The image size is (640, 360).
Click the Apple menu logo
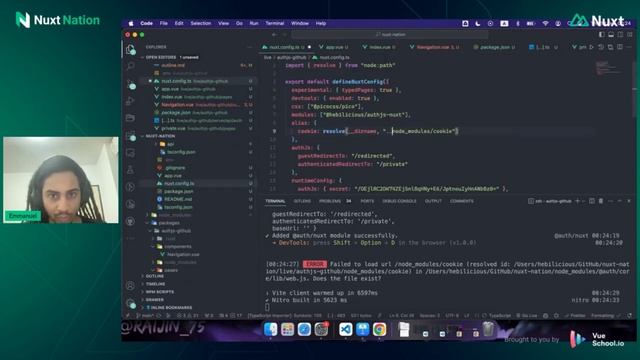[131, 24]
